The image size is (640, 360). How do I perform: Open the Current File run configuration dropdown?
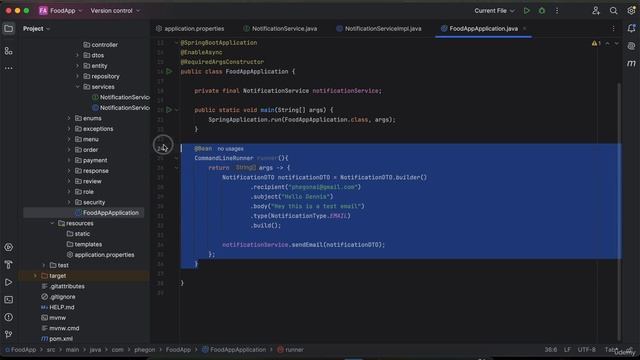[494, 11]
